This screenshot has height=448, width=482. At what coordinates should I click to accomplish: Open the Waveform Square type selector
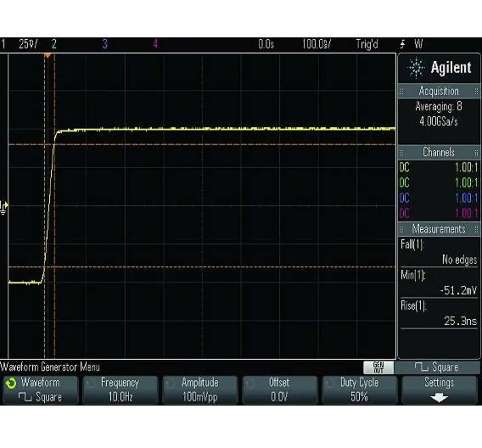coord(40,390)
